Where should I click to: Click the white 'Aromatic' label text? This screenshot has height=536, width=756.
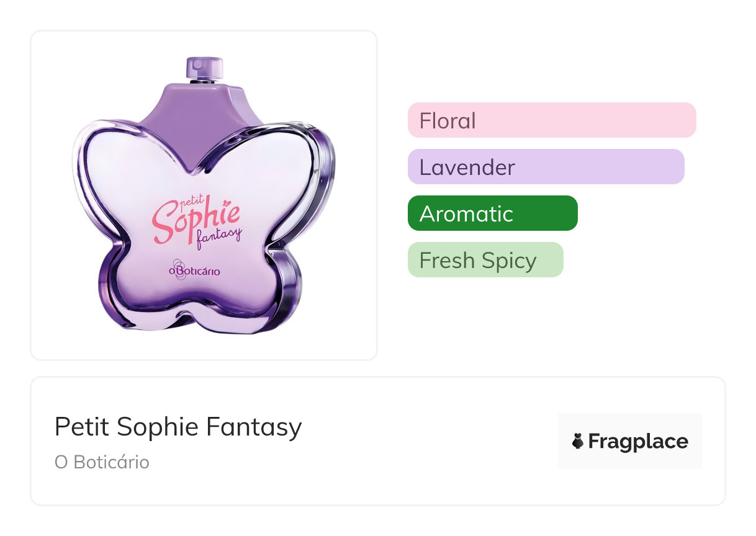pyautogui.click(x=466, y=213)
